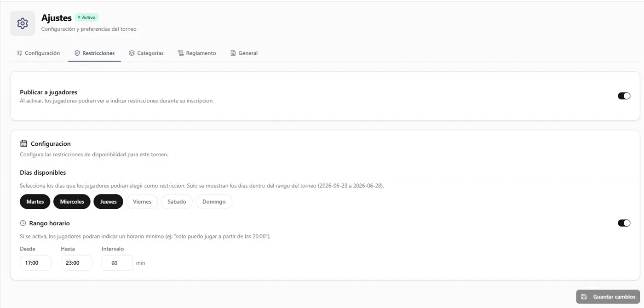This screenshot has width=644, height=308.
Task: Click the 'Intervalo' field label
Action: pyautogui.click(x=113, y=249)
